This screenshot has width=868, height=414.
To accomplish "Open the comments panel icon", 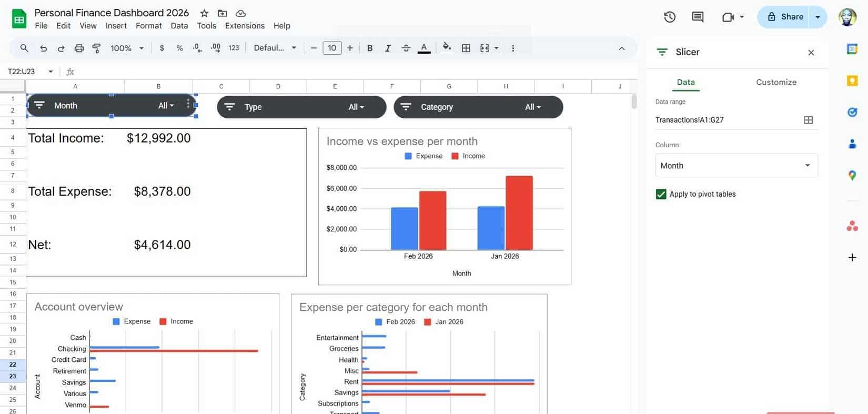I will [698, 17].
